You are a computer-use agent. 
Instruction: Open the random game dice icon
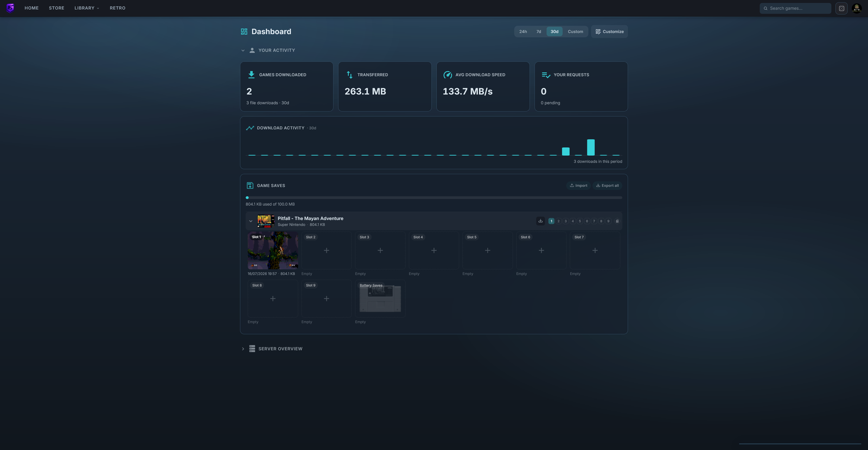(x=841, y=8)
